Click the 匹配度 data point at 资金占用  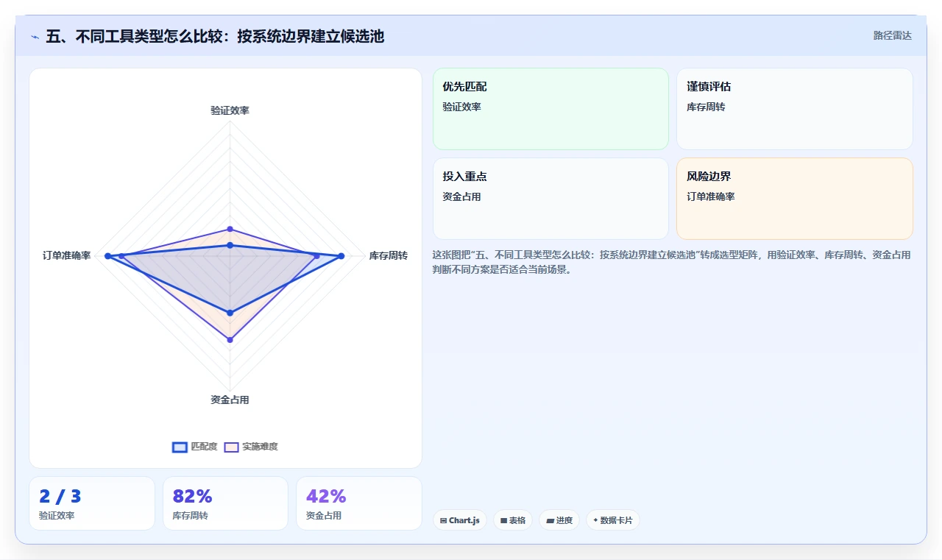(230, 313)
